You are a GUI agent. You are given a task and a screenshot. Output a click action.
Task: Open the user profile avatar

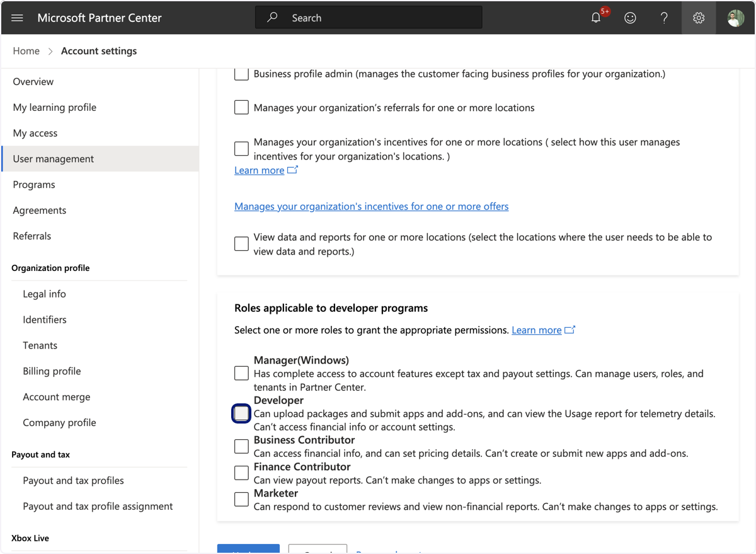point(735,18)
